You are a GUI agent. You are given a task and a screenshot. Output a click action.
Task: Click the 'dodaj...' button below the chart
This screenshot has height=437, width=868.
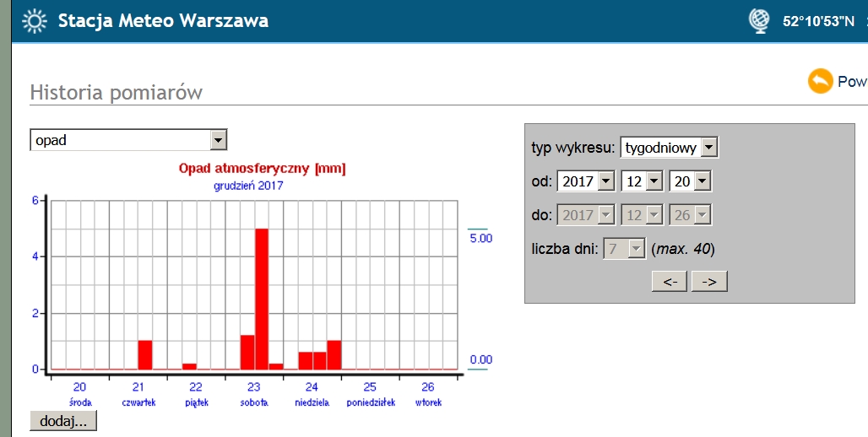(x=63, y=420)
